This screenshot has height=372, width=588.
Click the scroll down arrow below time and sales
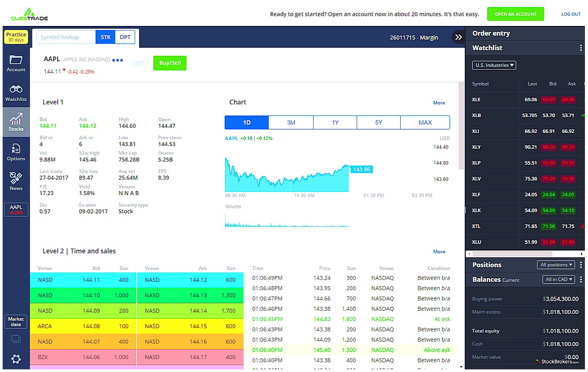tap(461, 367)
